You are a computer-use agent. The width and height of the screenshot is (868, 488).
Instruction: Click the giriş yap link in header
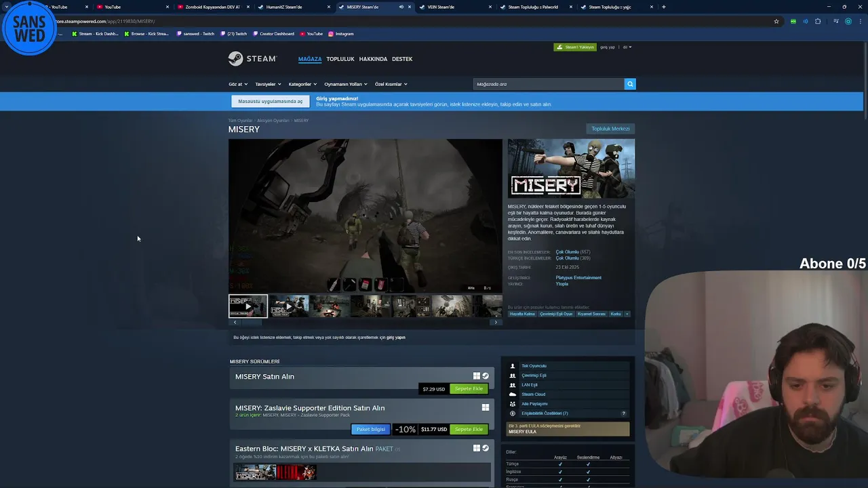tap(608, 47)
